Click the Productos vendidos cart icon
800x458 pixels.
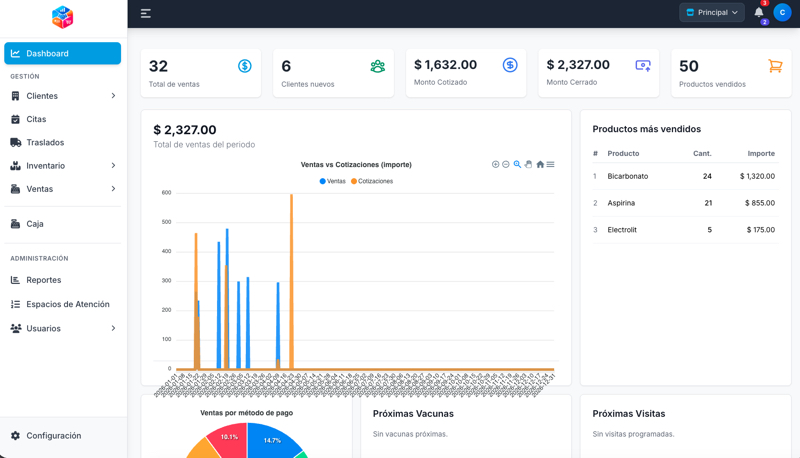tap(776, 66)
